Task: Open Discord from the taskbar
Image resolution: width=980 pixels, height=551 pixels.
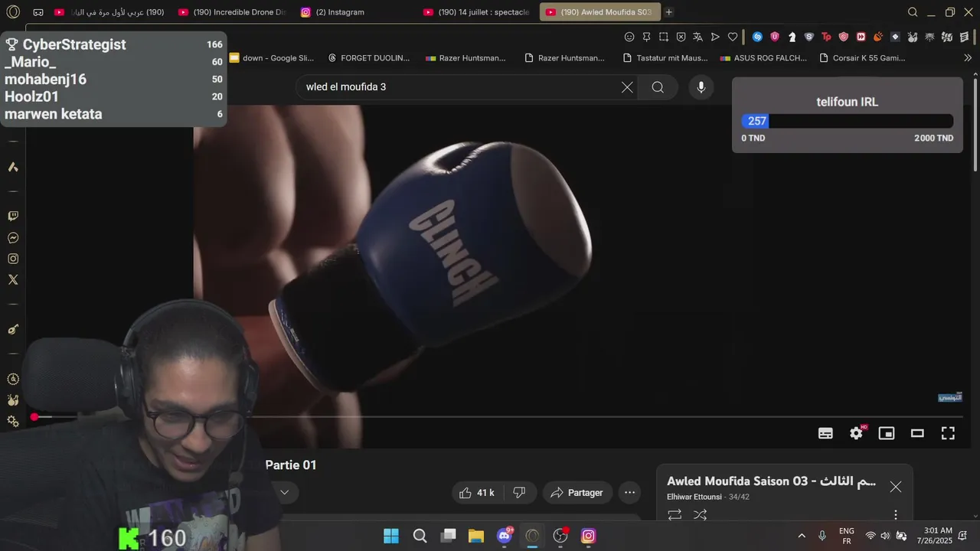Action: 505,536
